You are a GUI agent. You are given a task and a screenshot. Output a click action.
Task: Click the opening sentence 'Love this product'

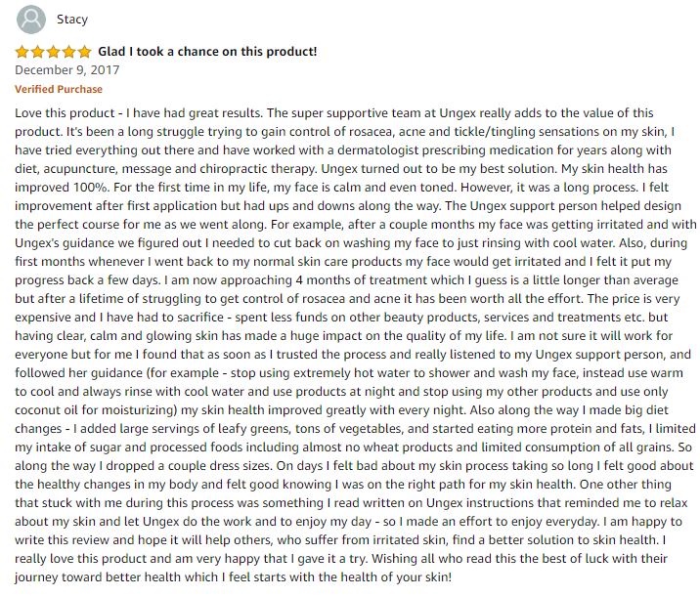(x=65, y=113)
